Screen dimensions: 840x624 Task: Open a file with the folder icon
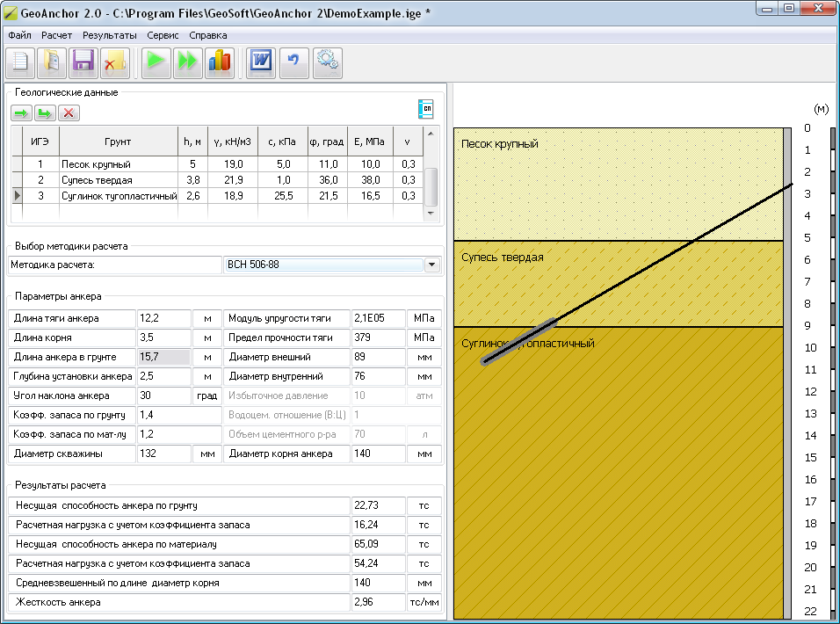[x=52, y=62]
